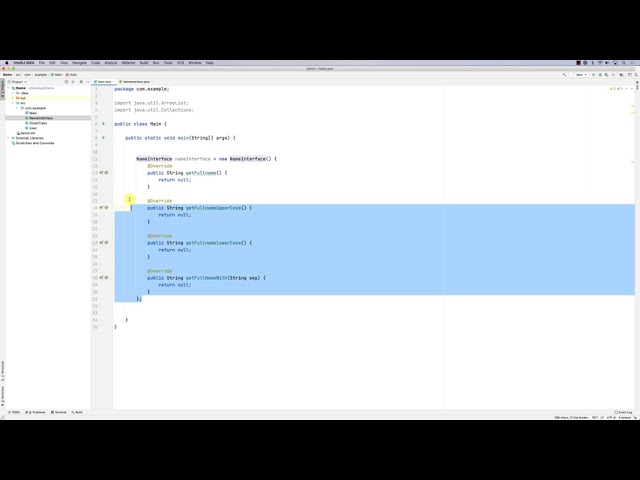Viewport: 640px width, 480px height.
Task: Click the locate file target icon in Project panel
Action: [66, 82]
